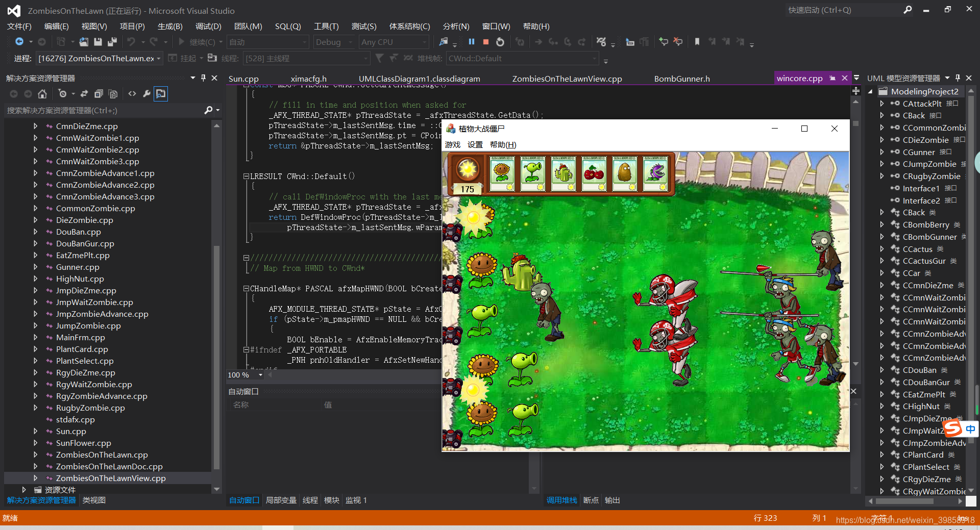
Task: Open Properties wrench in Solution Explorer
Action: tap(146, 94)
